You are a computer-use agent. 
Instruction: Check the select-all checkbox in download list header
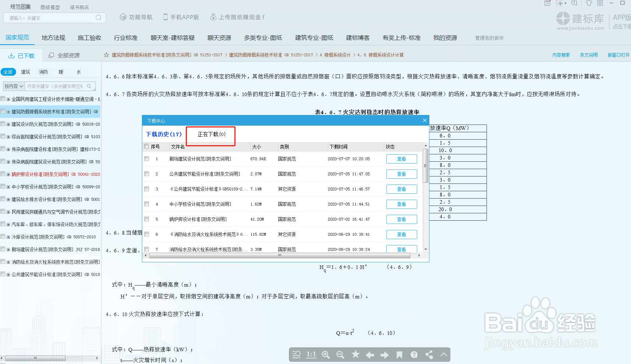[x=146, y=146]
